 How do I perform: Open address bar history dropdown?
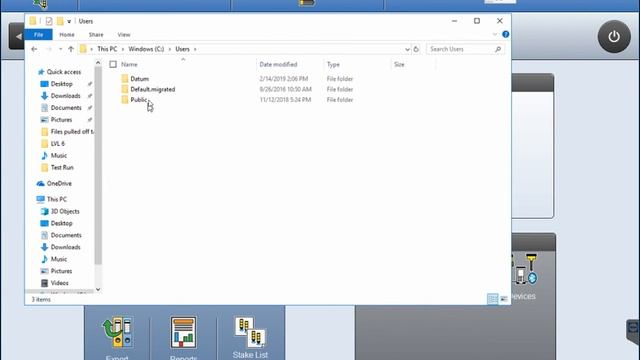(407, 49)
